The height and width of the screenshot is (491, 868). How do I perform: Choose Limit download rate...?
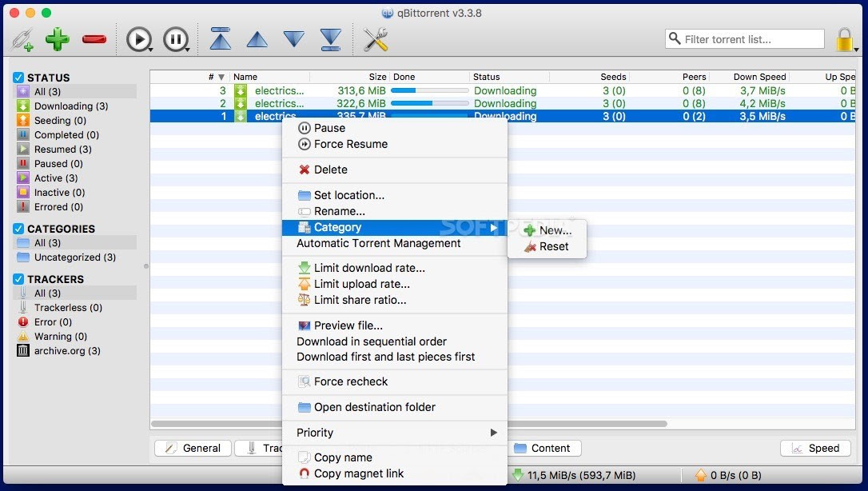(x=395, y=268)
